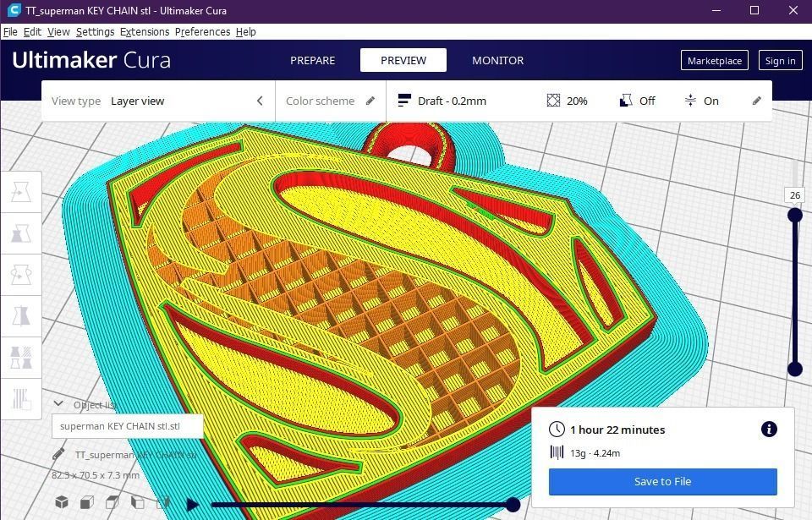Select the Mirror tool in the side toolbar
Screen dimensions: 812x520
[20, 316]
